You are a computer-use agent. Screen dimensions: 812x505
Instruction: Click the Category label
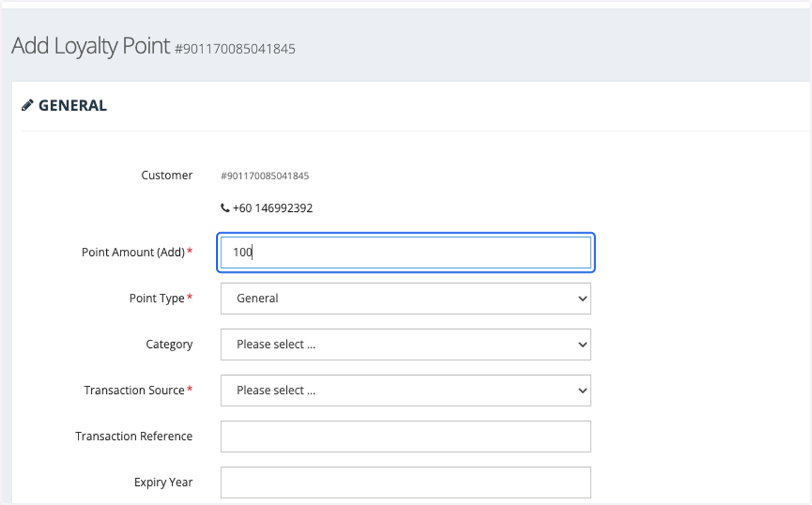[x=169, y=345]
